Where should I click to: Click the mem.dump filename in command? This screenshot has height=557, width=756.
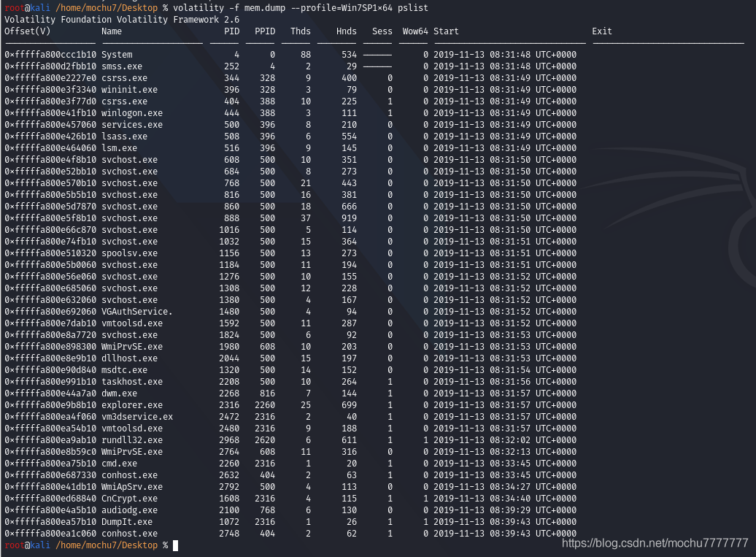tap(265, 8)
